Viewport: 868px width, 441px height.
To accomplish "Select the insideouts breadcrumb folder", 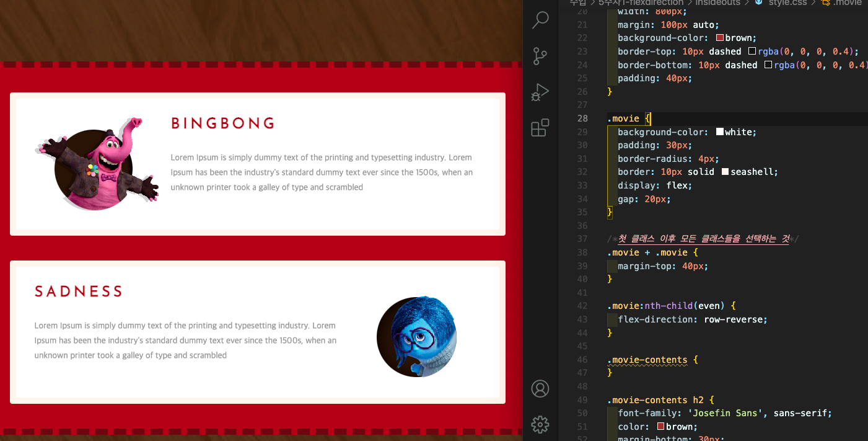I will pos(717,3).
